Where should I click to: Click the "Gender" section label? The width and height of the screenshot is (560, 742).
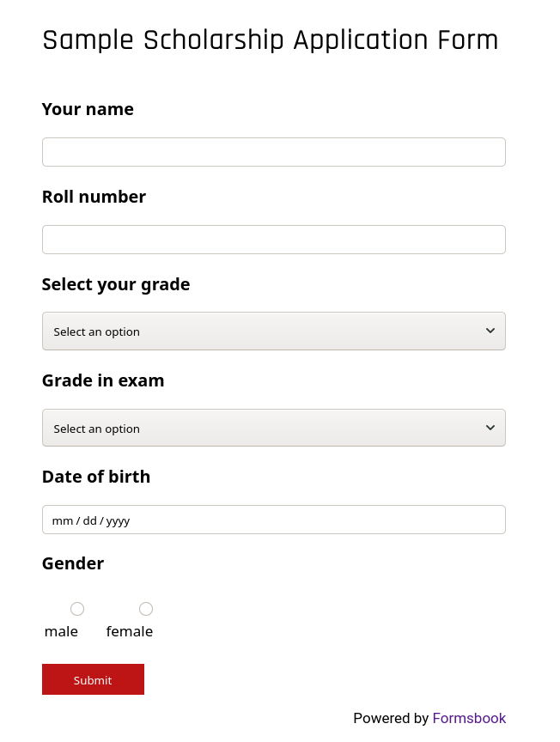tap(73, 563)
